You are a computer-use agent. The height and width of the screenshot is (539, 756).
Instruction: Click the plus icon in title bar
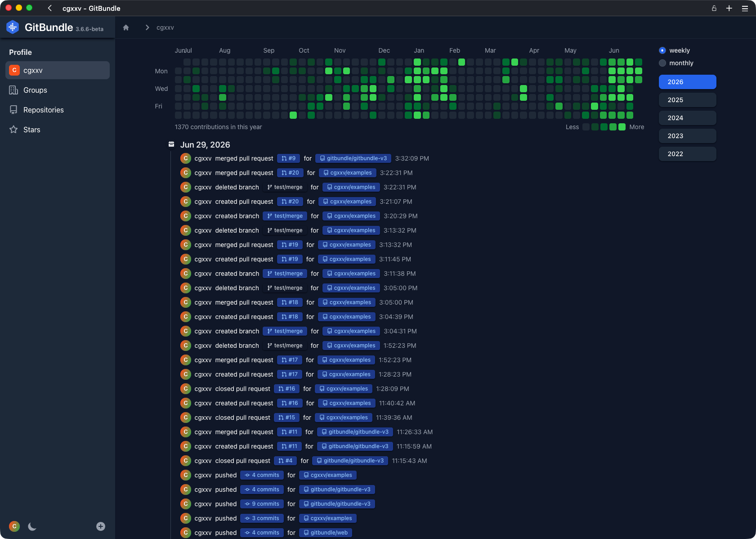pos(729,8)
